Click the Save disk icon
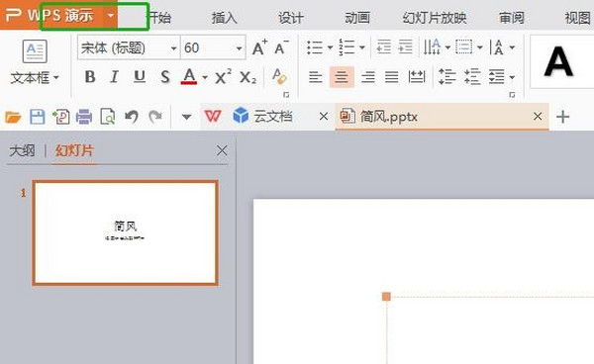This screenshot has height=364, width=594. click(x=38, y=117)
